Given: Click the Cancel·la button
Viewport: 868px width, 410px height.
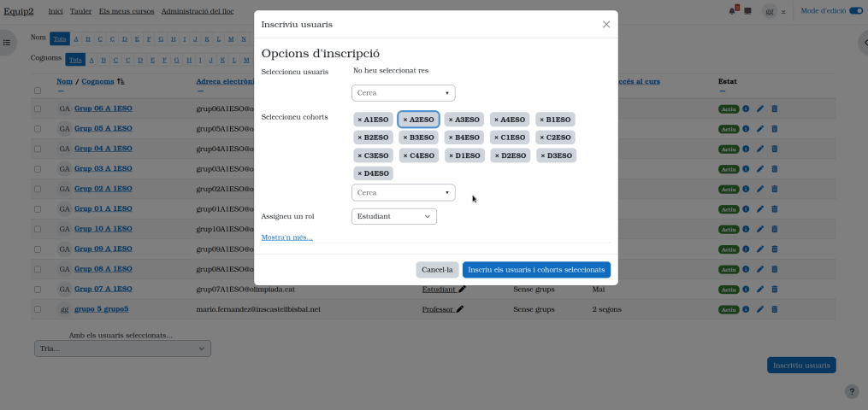Looking at the screenshot, I should (x=437, y=270).
